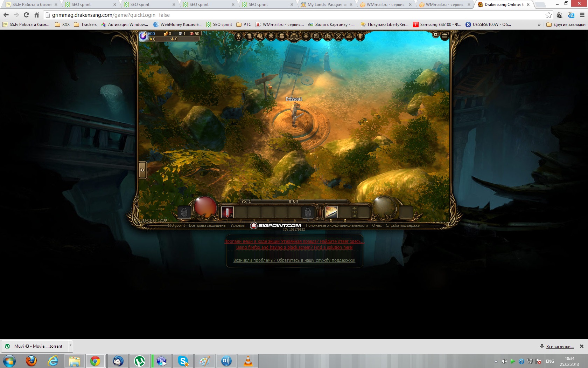Image resolution: width=588 pixels, height=368 pixels.
Task: Use the health potion in slot 1
Action: pos(227,212)
